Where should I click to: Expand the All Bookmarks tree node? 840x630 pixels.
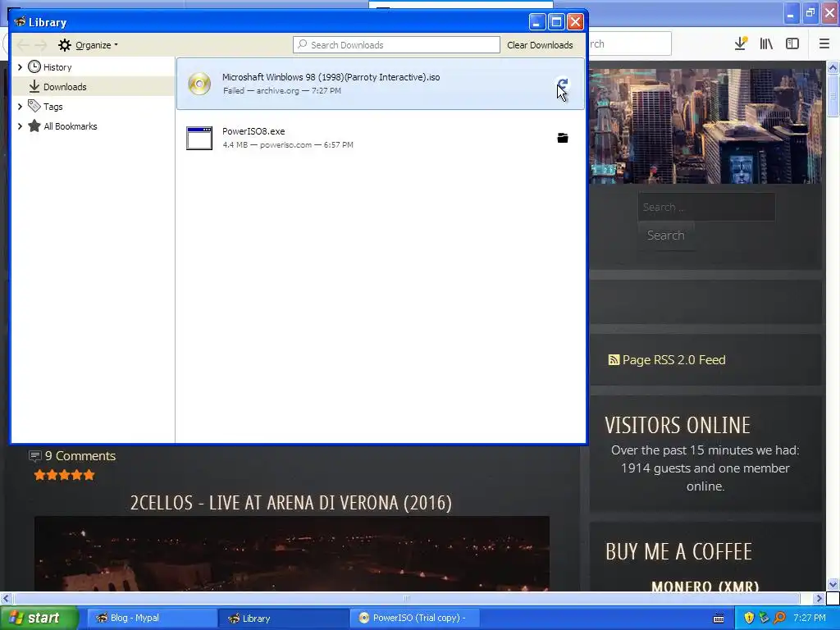20,126
